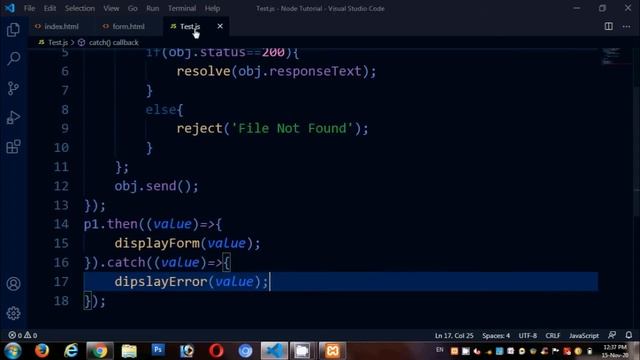Image resolution: width=640 pixels, height=360 pixels.
Task: Click on displayForm function call
Action: 157,243
